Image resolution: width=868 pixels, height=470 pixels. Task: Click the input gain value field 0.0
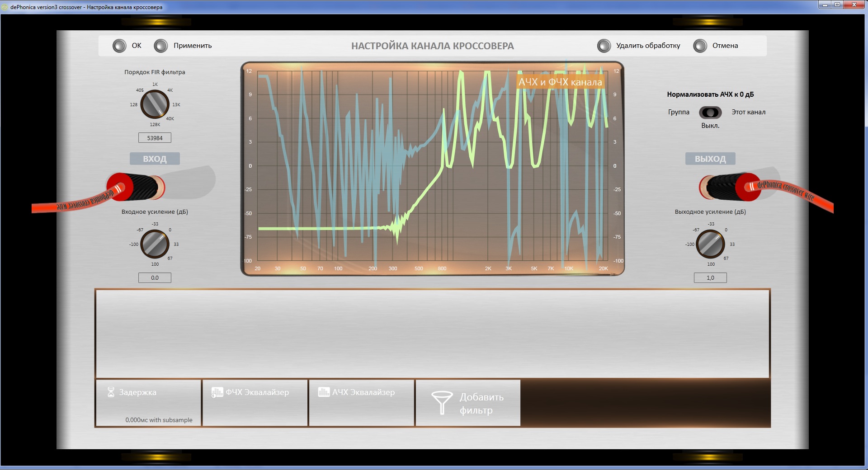click(155, 277)
